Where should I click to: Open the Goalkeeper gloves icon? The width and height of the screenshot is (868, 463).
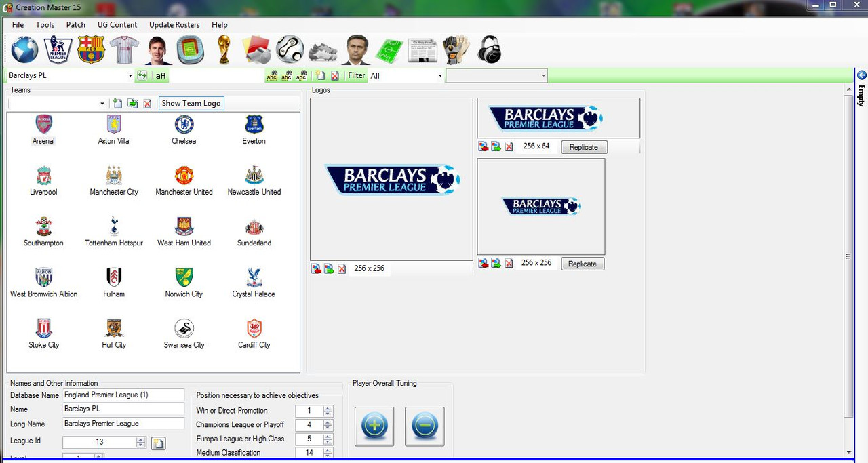[x=455, y=50]
